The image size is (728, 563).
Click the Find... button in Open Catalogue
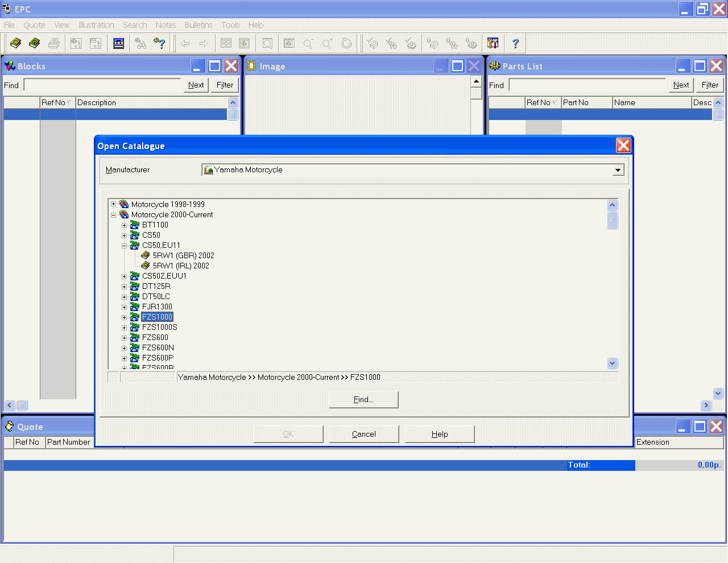tap(363, 399)
